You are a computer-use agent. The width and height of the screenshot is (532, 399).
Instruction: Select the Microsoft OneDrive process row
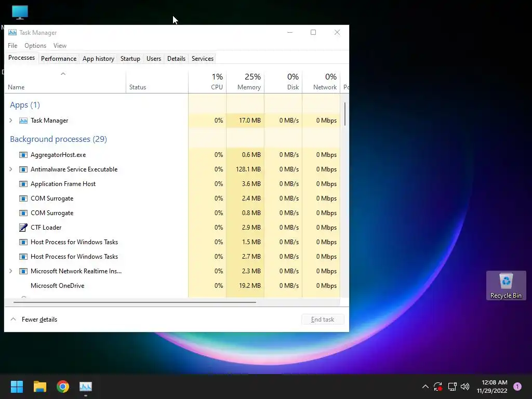(172, 286)
